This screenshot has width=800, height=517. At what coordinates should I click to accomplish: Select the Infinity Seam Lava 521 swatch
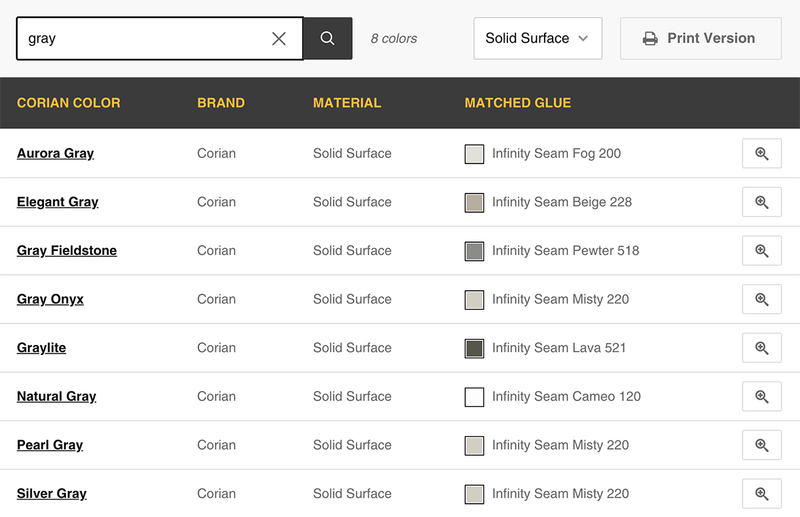tap(474, 348)
